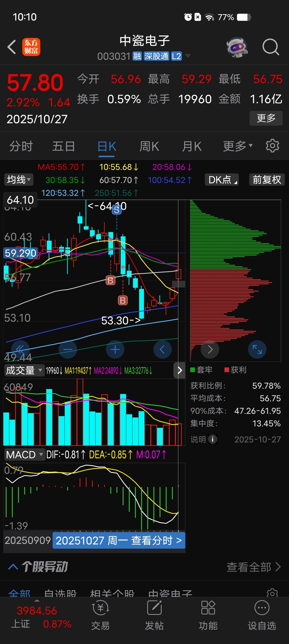Switch to the 周K tab
Screen dimensions: 289x644
pyautogui.click(x=149, y=146)
